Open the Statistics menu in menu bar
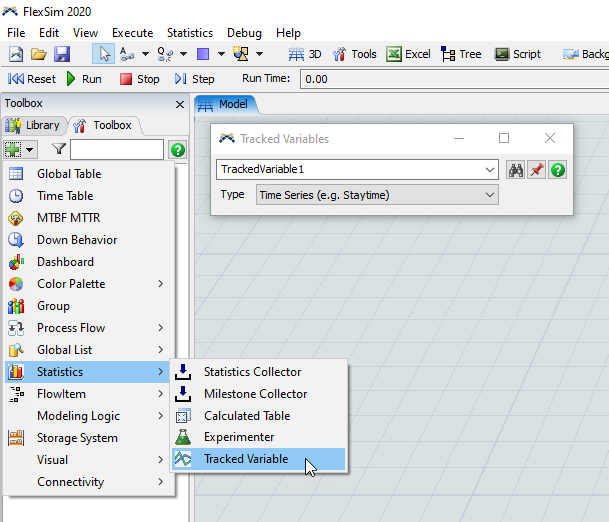Viewport: 609px width, 522px height. coord(190,33)
